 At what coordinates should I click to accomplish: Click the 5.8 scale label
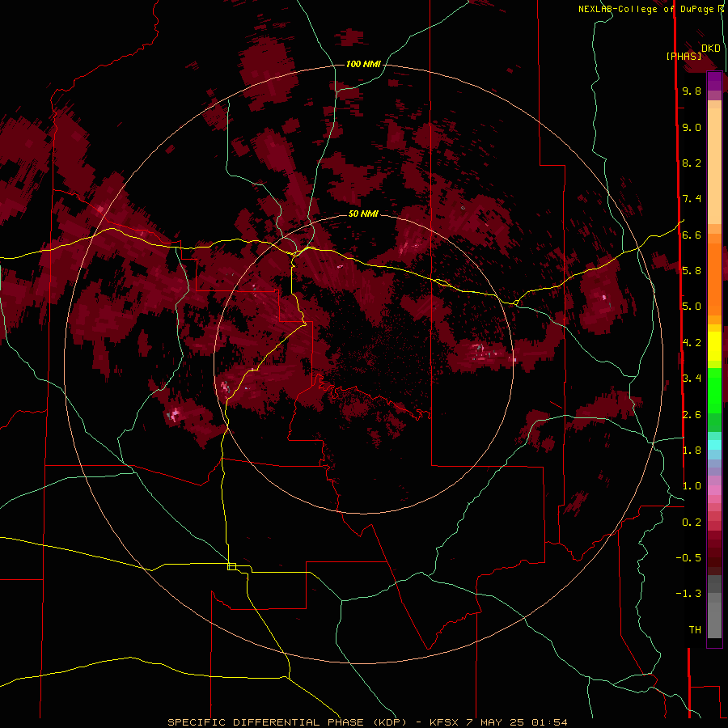coord(692,271)
